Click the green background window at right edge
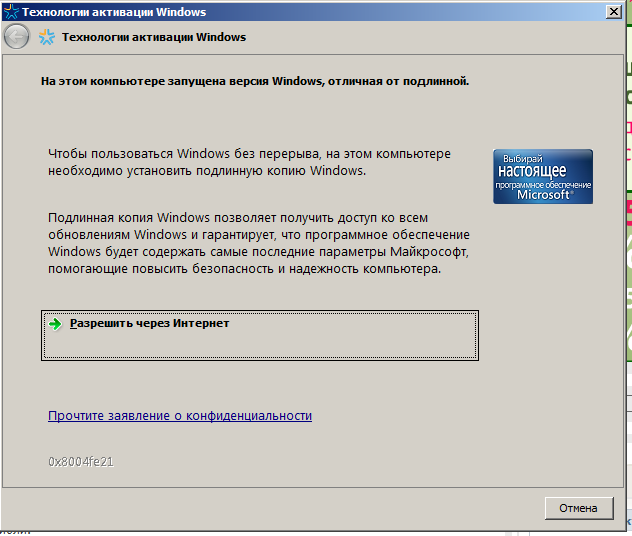632x536 pixels. 628,300
